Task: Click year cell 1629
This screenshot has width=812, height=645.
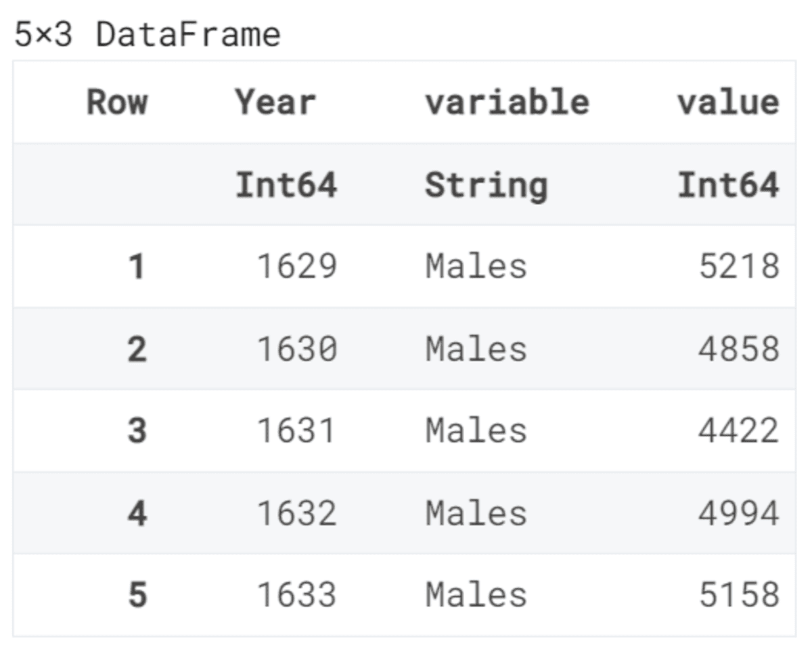Action: pos(296,267)
